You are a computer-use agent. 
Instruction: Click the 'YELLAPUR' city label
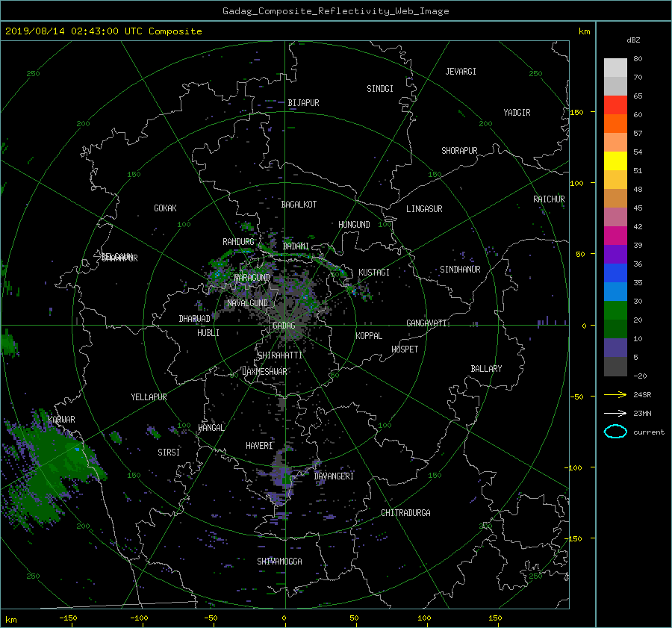149,397
